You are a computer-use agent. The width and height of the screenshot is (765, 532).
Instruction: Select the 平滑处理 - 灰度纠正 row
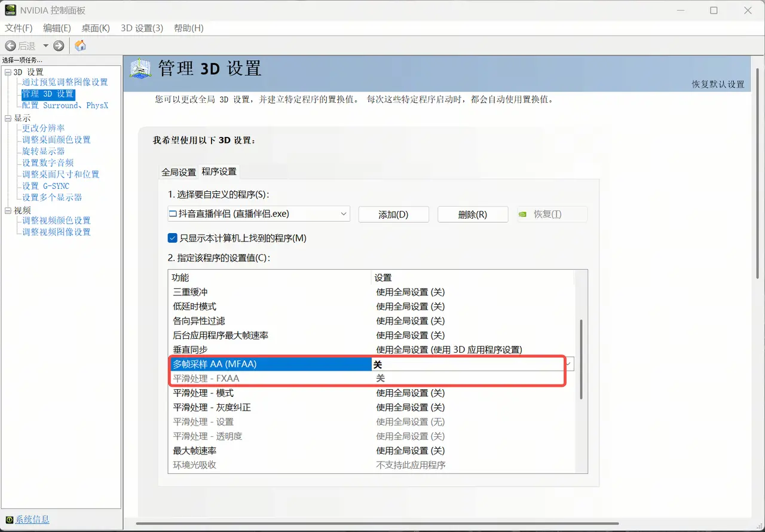tap(371, 407)
